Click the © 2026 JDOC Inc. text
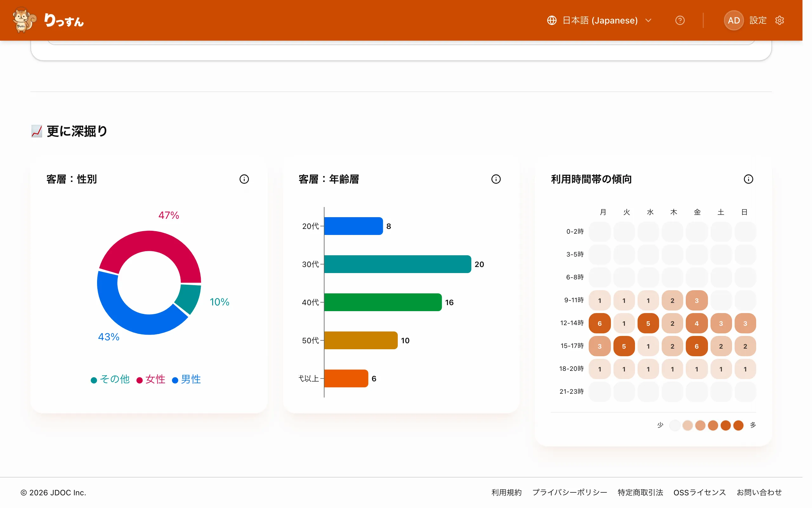Screen dimensions: 812x508 click(53, 492)
